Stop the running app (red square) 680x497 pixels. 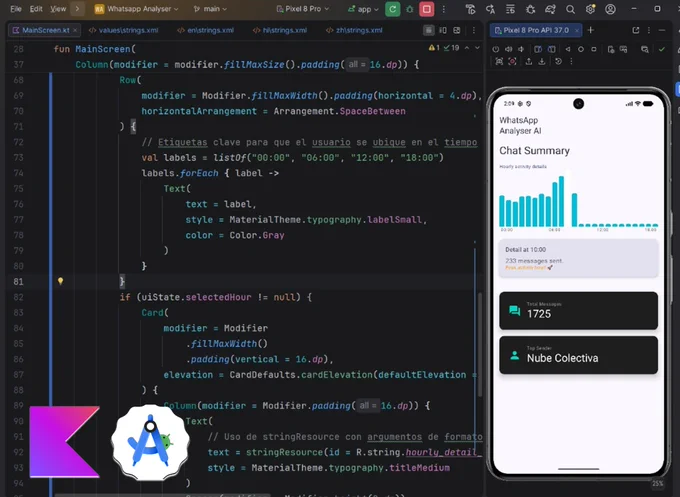pyautogui.click(x=426, y=9)
